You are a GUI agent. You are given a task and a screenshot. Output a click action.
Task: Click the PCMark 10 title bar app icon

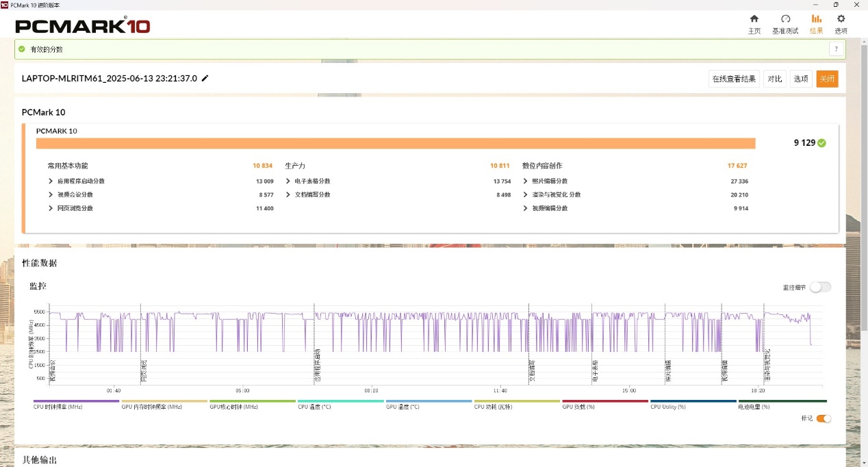click(5, 4)
